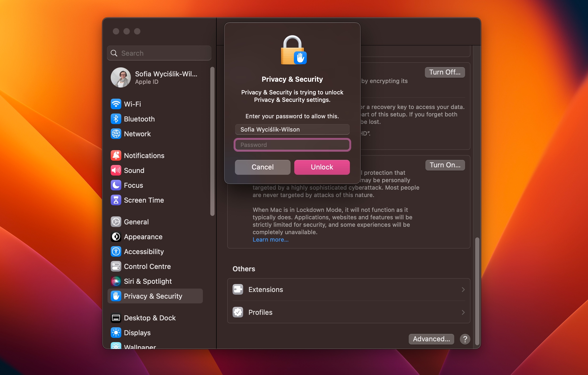The height and width of the screenshot is (375, 588).
Task: Click the Unlock button to confirm
Action: (322, 167)
